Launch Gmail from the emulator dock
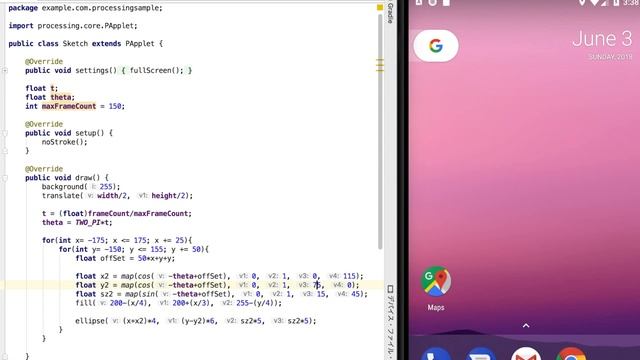 tap(526, 354)
